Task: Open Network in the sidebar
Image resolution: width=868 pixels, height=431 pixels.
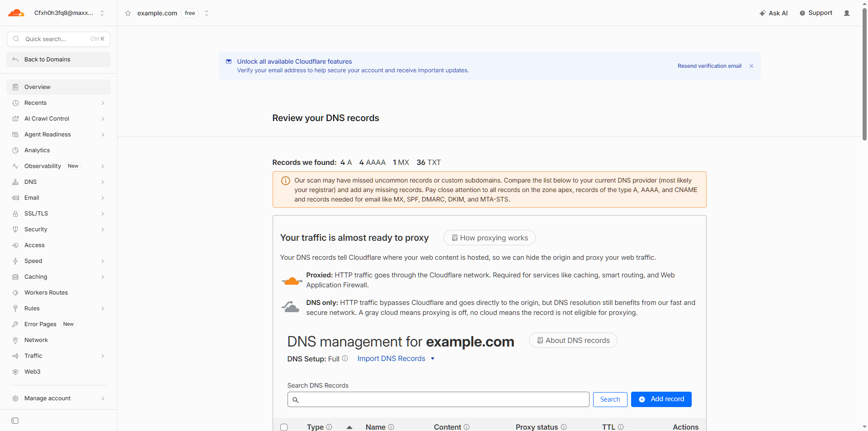Action: pyautogui.click(x=58, y=340)
